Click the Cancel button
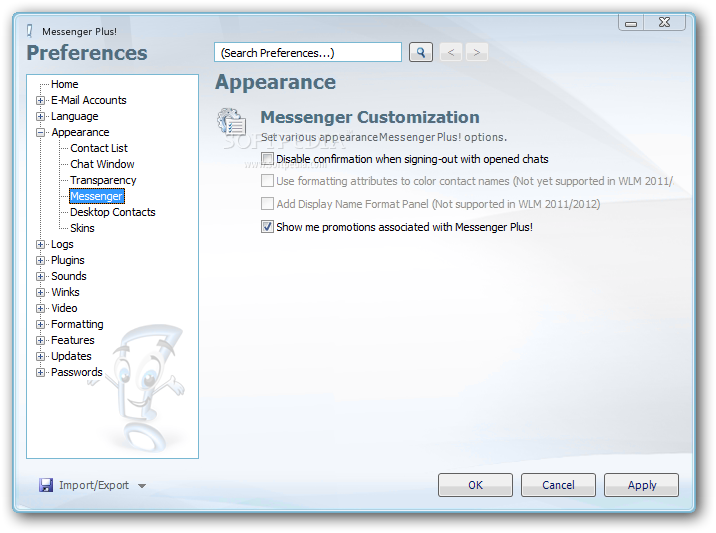The width and height of the screenshot is (716, 533). 558,485
